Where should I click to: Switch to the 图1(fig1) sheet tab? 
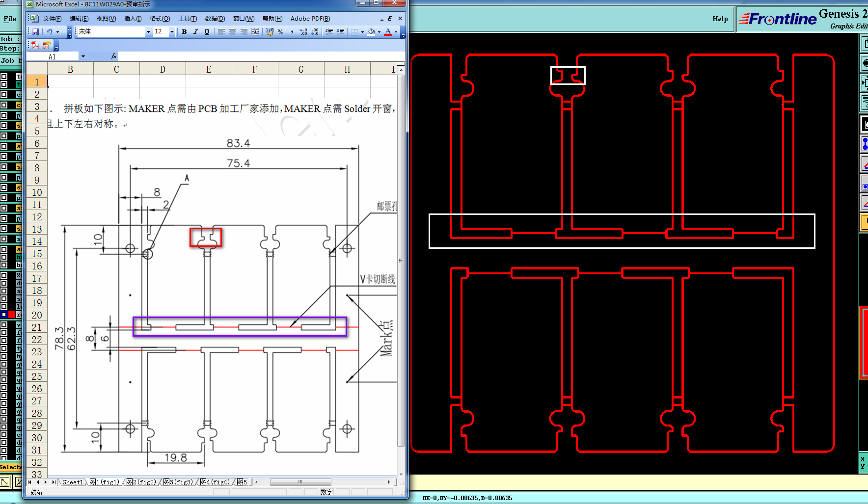coord(105,482)
